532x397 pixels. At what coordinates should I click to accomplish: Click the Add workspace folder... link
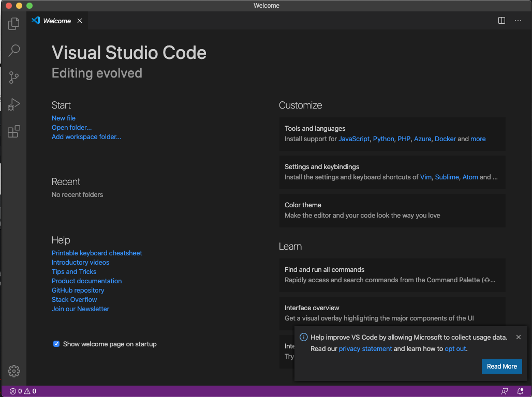(86, 136)
